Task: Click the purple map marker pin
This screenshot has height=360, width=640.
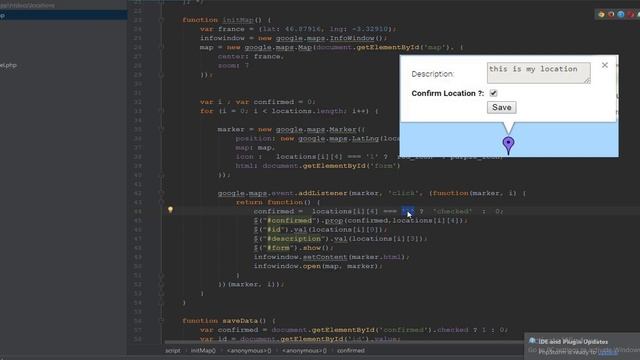Action: coord(508,145)
